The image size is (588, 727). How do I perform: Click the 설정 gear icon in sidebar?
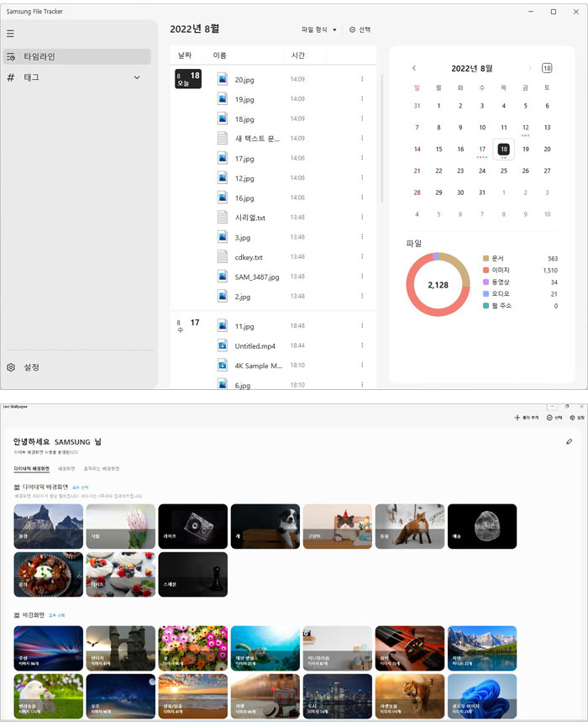(11, 367)
